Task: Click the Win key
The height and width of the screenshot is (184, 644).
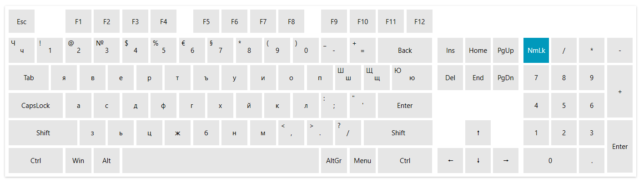Action: (x=78, y=160)
